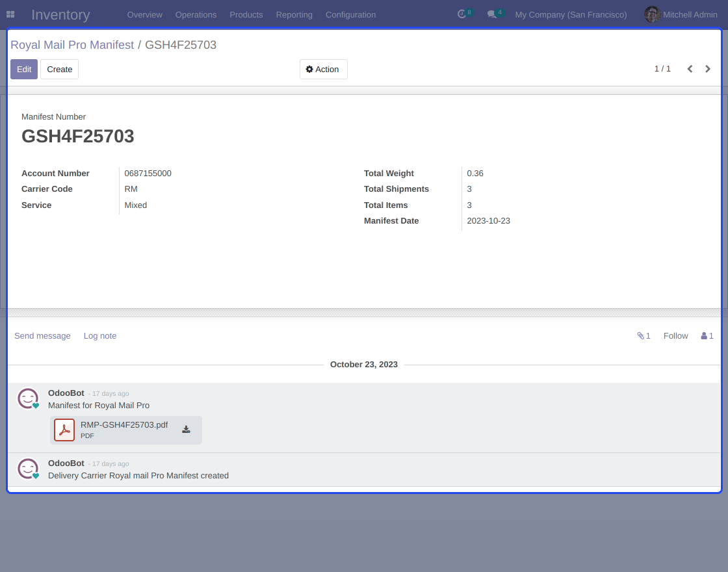
Task: Open Mitchell Admin user menu
Action: point(681,14)
